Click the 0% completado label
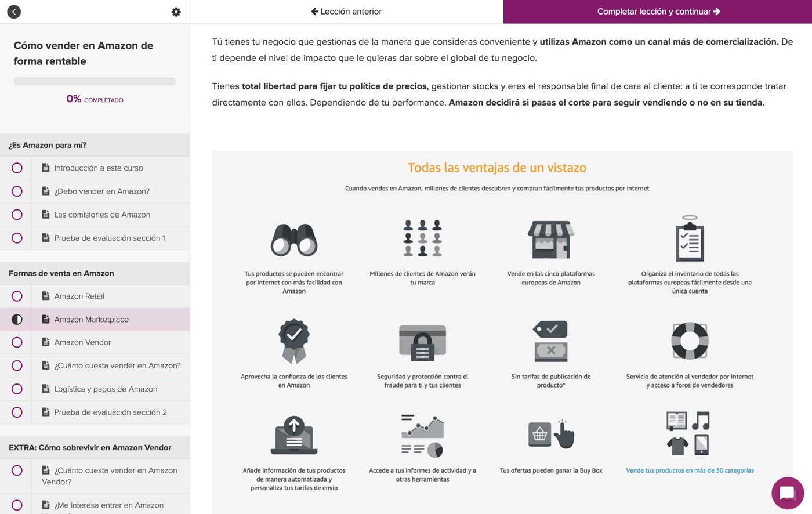 pyautogui.click(x=95, y=99)
